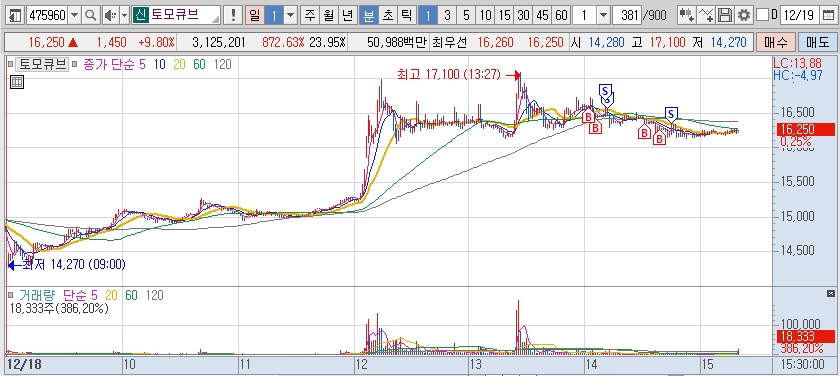Expand the custom interval combo box arrow

(x=603, y=16)
